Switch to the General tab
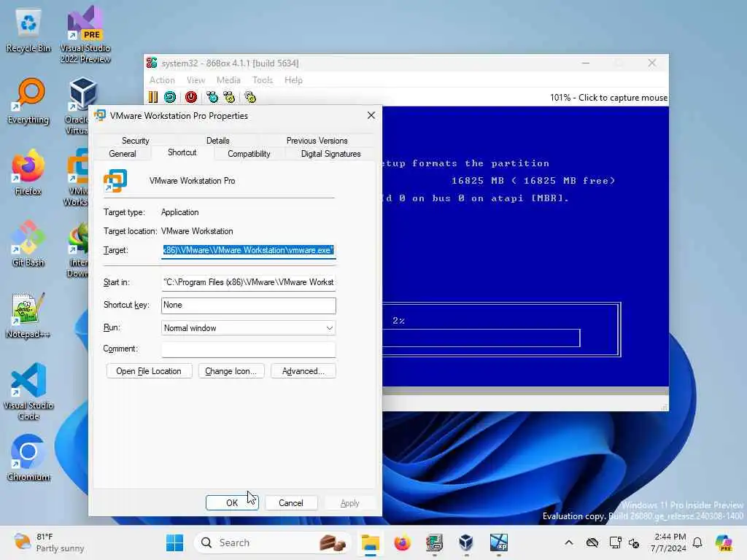The image size is (747, 560). pyautogui.click(x=123, y=154)
